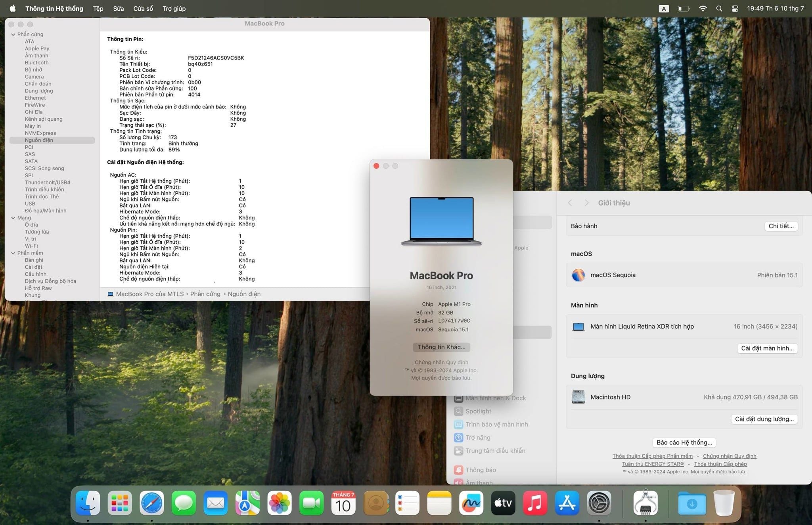
Task: Go back in the Giới thiệu pane
Action: click(570, 203)
